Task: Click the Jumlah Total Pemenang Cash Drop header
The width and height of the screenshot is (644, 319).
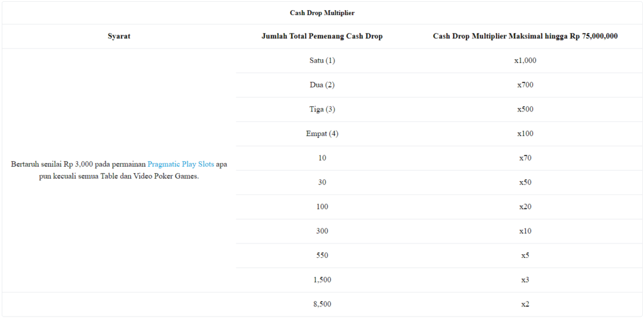Action: click(x=322, y=36)
